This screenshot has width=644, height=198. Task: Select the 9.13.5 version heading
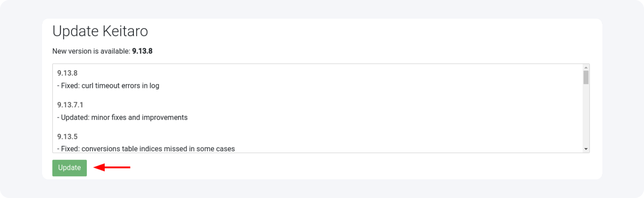click(67, 137)
